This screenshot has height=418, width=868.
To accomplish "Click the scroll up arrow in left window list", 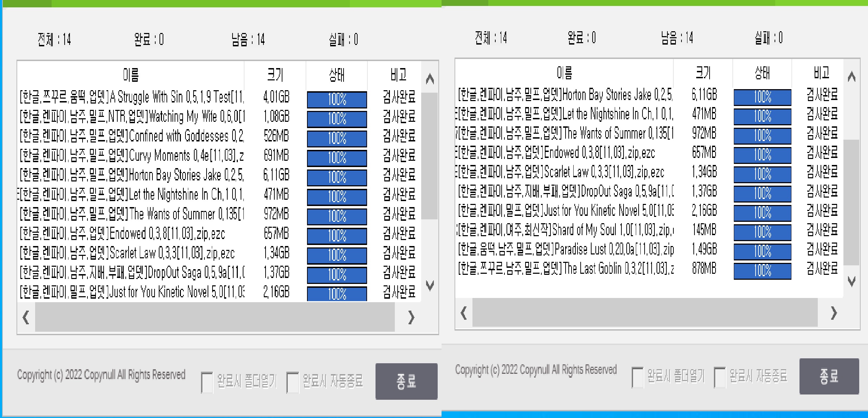I will 430,79.
